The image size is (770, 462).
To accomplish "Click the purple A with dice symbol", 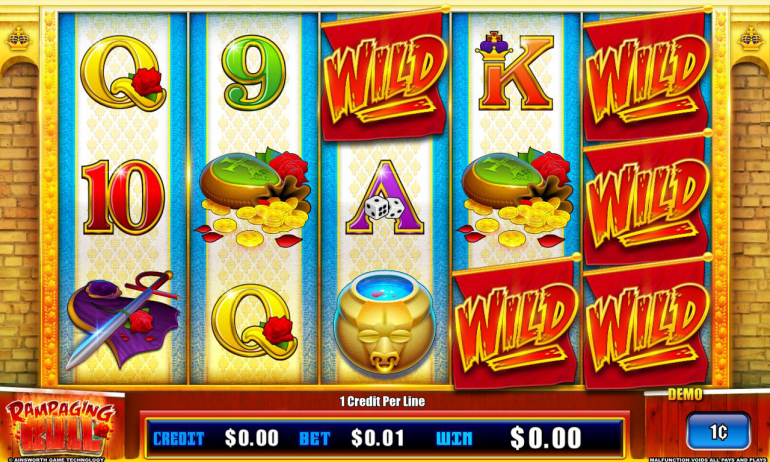I will (x=385, y=197).
